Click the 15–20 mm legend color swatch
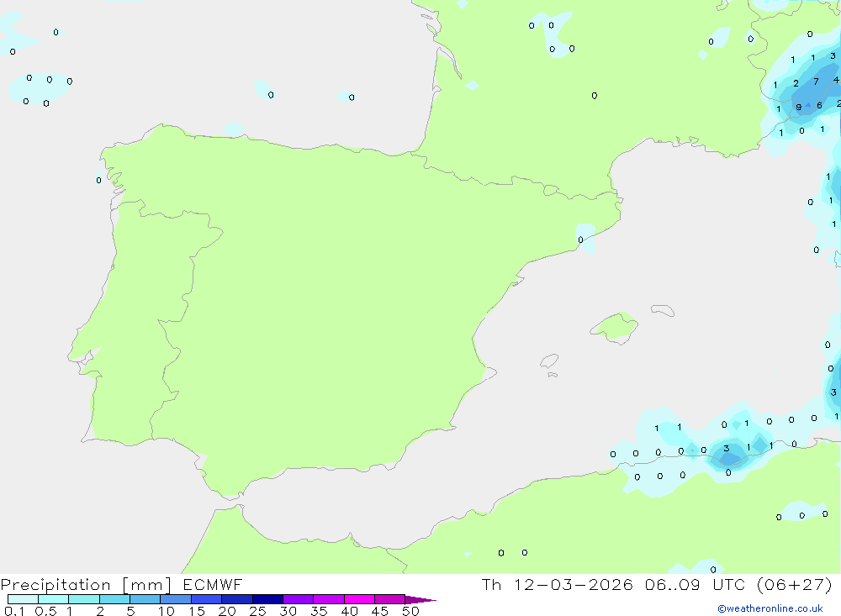The height and width of the screenshot is (616, 841). coord(207,599)
